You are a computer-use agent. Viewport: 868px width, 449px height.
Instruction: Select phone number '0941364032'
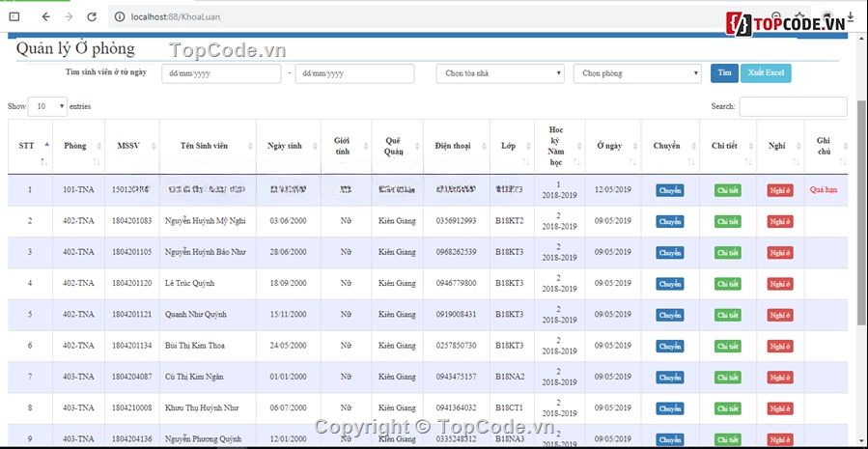tap(456, 408)
